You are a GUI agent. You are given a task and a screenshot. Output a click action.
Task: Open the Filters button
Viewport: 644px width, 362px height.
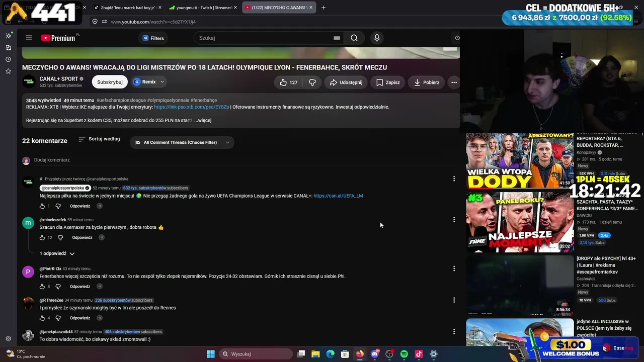click(x=153, y=38)
